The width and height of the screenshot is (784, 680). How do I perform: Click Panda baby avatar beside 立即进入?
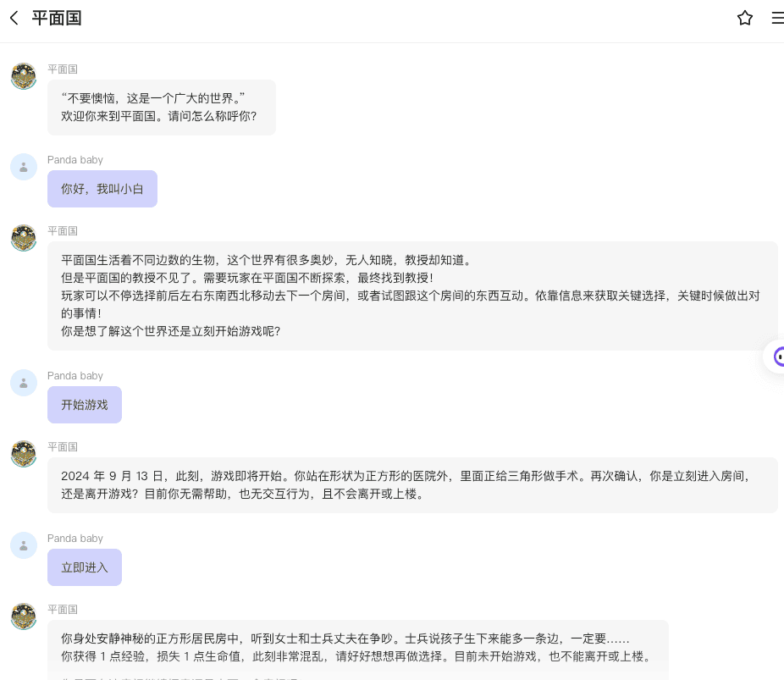24,545
